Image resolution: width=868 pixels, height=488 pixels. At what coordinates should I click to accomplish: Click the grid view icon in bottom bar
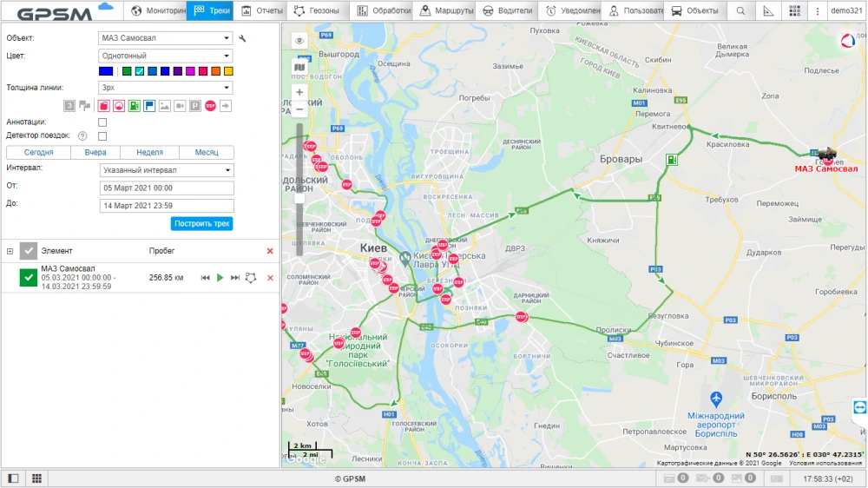pyautogui.click(x=36, y=478)
